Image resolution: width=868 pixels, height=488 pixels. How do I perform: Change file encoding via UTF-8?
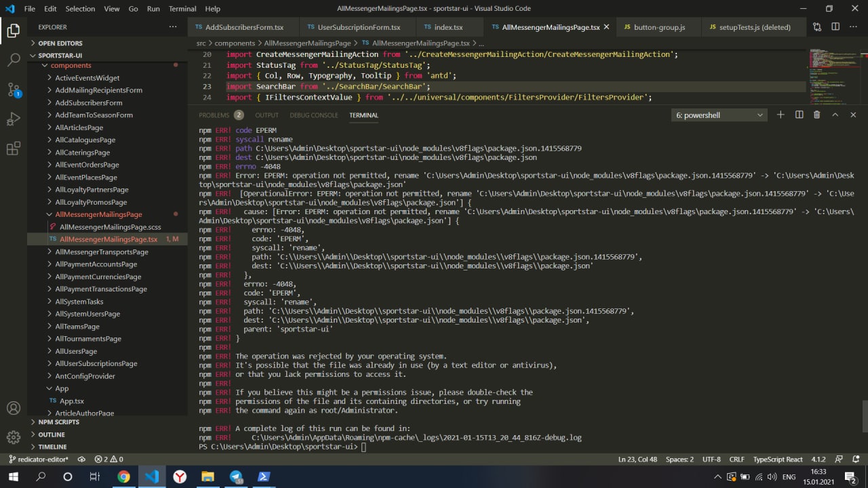tap(711, 459)
